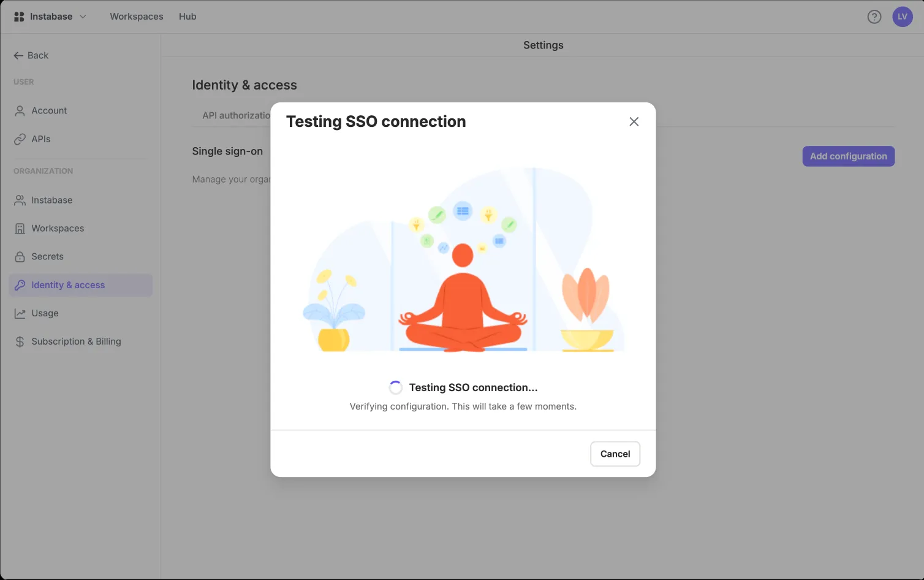Screen dimensions: 924x580
Task: Click the Secrets lock icon
Action: point(20,257)
